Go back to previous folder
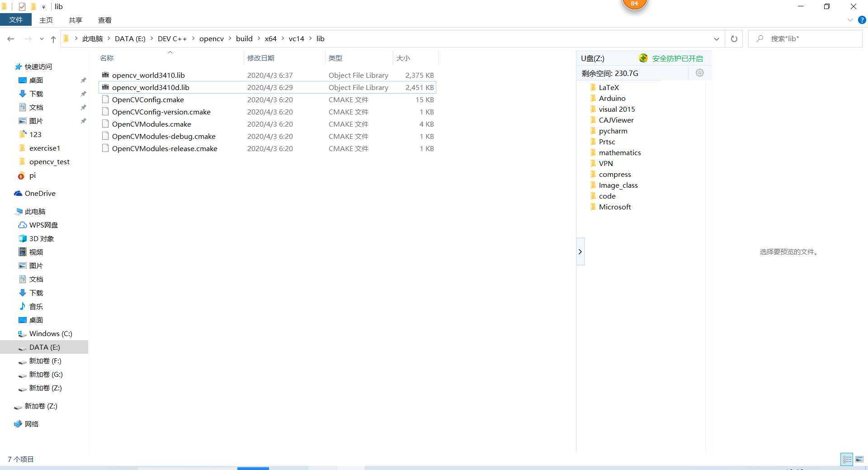Viewport: 868px width, 470px height. click(x=11, y=39)
